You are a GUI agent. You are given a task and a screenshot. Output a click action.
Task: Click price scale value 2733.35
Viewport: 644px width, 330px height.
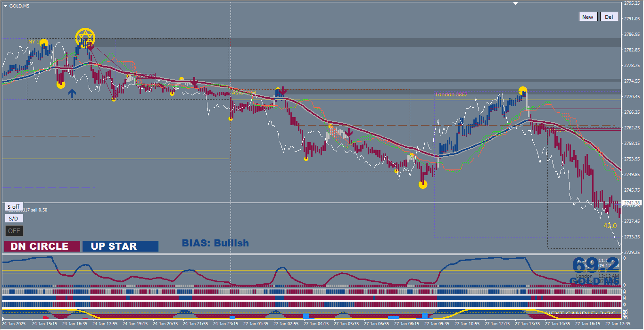tap(632, 237)
